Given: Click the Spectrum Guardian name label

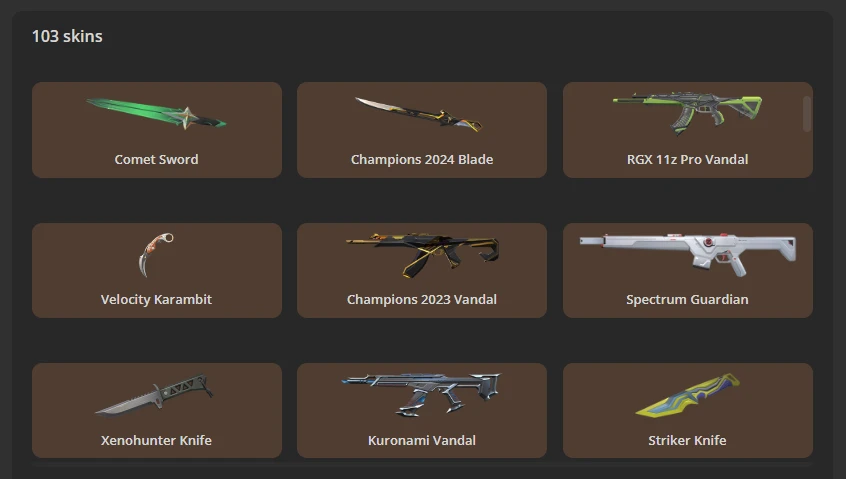Looking at the screenshot, I should [687, 299].
